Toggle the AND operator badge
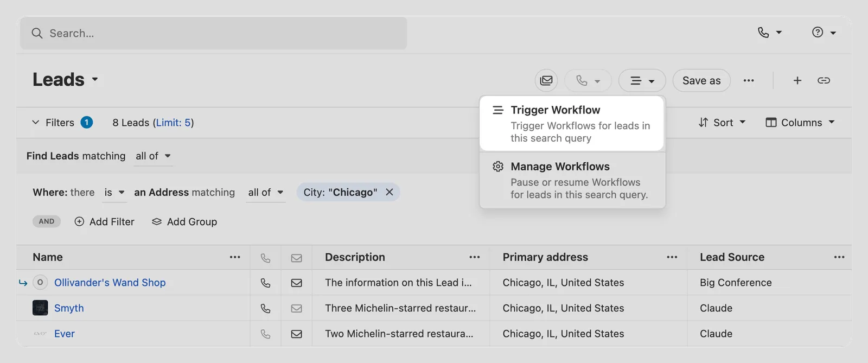Image resolution: width=868 pixels, height=363 pixels. pos(47,221)
